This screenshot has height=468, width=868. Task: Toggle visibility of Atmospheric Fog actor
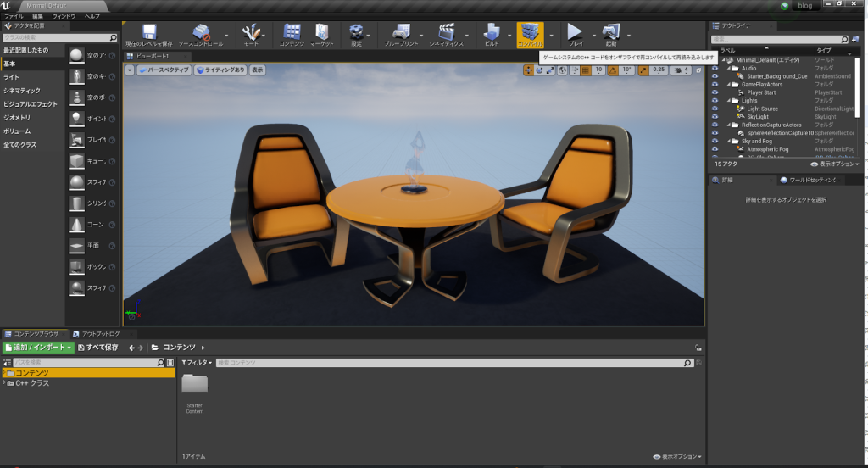[715, 149]
